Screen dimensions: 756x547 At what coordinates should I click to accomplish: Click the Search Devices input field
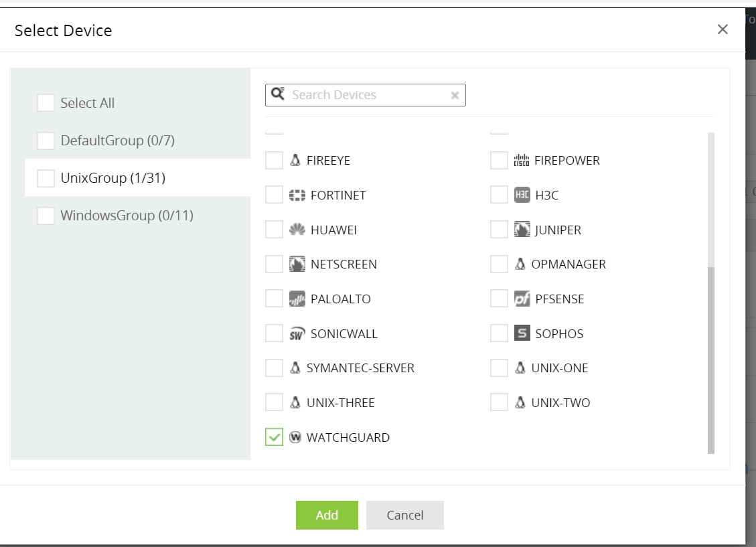pos(368,95)
